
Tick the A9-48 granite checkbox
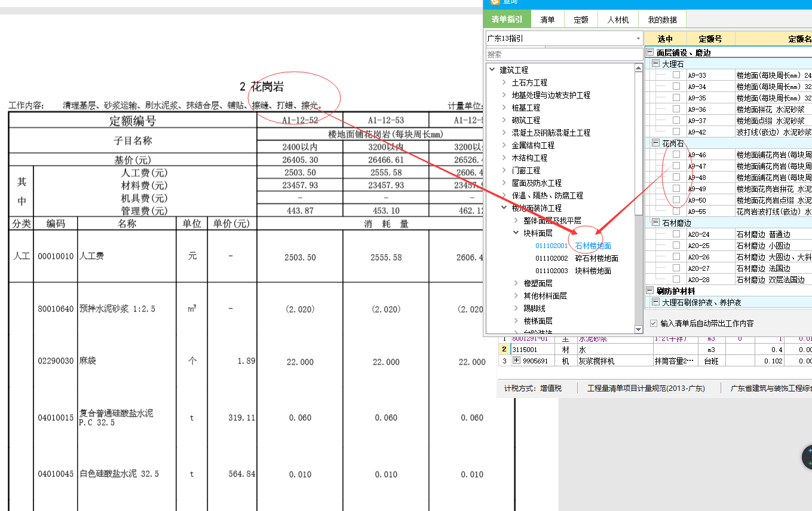(x=676, y=178)
